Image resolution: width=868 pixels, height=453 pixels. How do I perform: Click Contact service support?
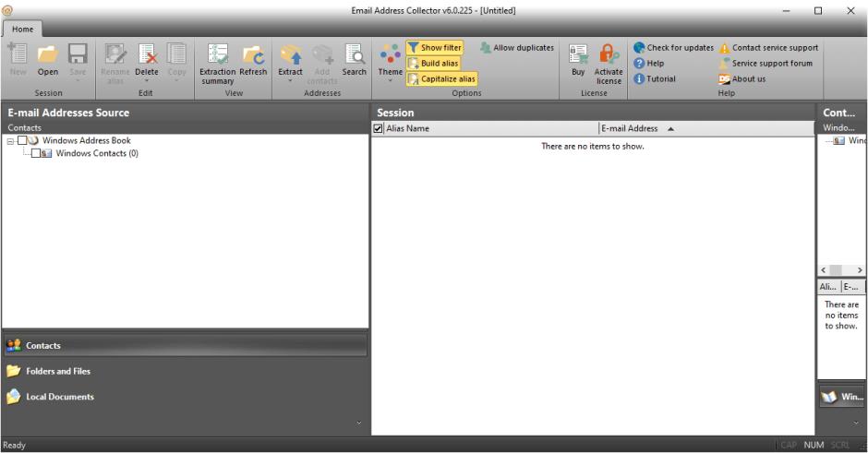768,48
